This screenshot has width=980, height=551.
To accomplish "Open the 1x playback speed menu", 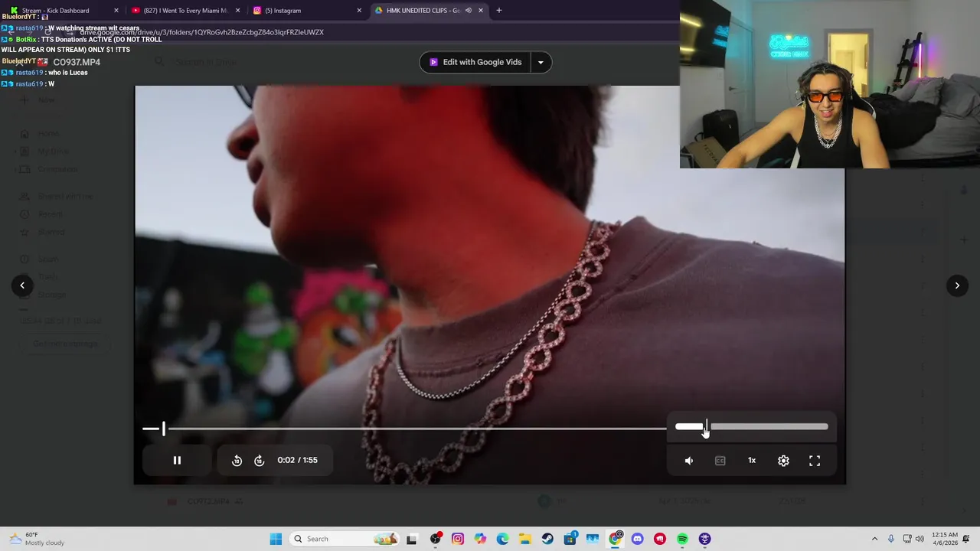I will (752, 460).
